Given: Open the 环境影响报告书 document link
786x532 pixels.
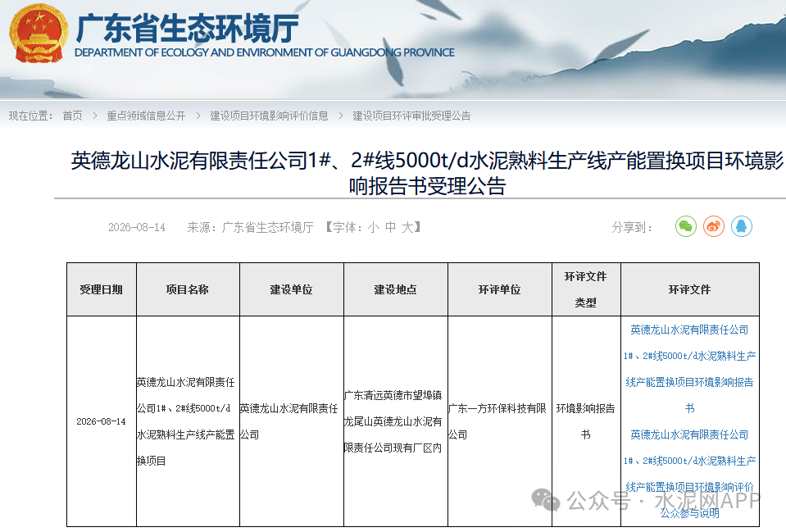Looking at the screenshot, I should click(690, 369).
